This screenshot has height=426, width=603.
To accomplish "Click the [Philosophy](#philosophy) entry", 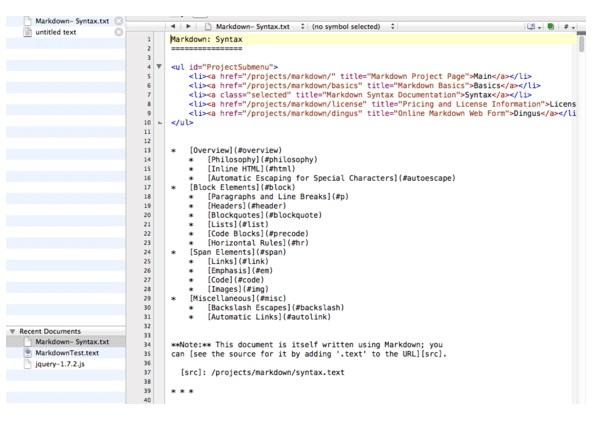I will 262,160.
